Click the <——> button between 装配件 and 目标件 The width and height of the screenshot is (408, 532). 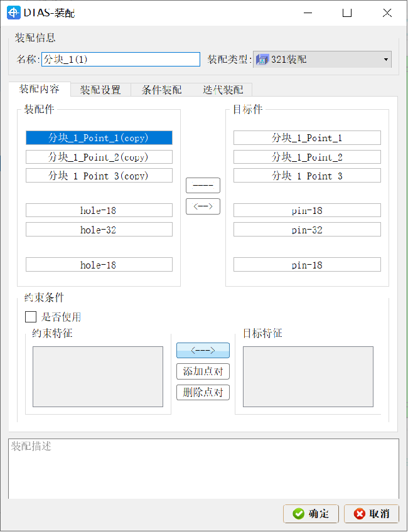203,206
